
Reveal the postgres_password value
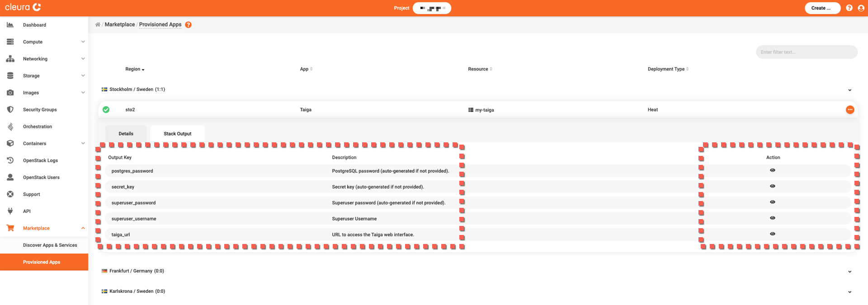pos(772,170)
